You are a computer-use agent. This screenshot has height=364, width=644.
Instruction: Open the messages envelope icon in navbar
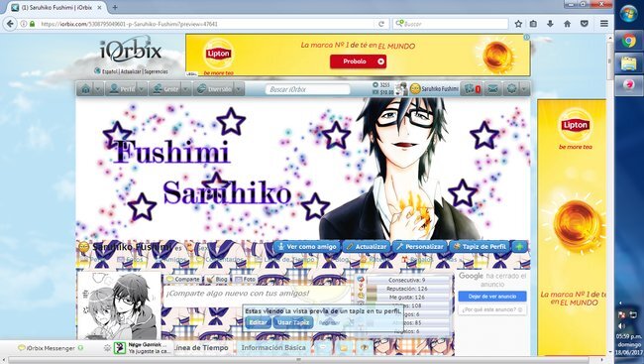point(493,89)
